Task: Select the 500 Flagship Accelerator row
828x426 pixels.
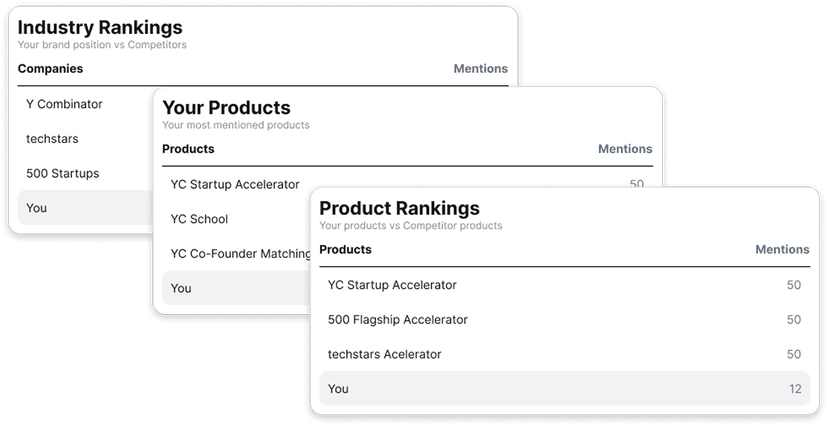Action: click(564, 319)
